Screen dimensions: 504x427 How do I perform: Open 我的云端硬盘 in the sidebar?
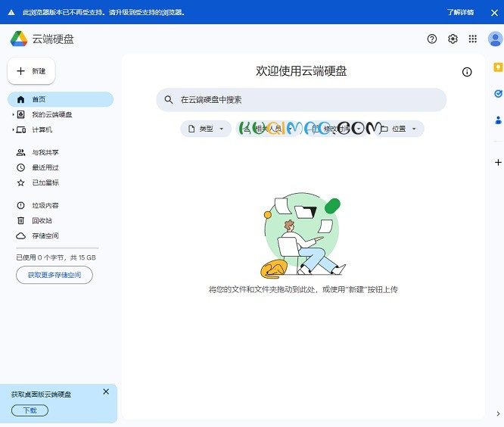[61, 114]
